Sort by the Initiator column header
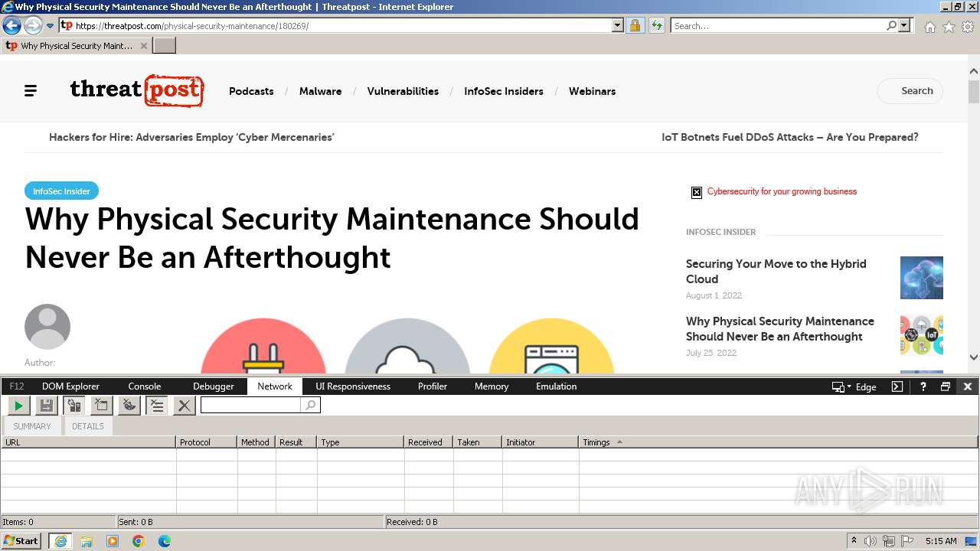 tap(541, 442)
